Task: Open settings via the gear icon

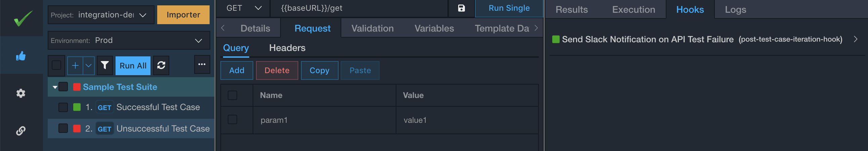Action: tap(21, 93)
